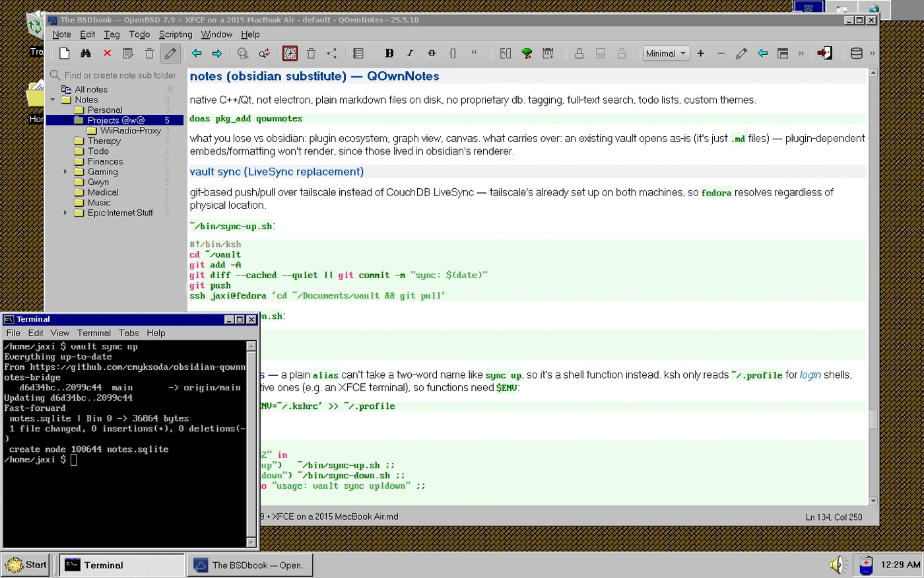924x578 pixels.
Task: Click the find and replace icon
Action: point(264,54)
